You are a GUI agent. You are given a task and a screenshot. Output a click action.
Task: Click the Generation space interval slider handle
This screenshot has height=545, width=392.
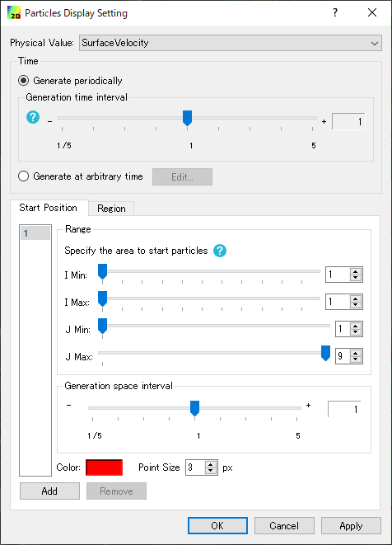click(195, 408)
